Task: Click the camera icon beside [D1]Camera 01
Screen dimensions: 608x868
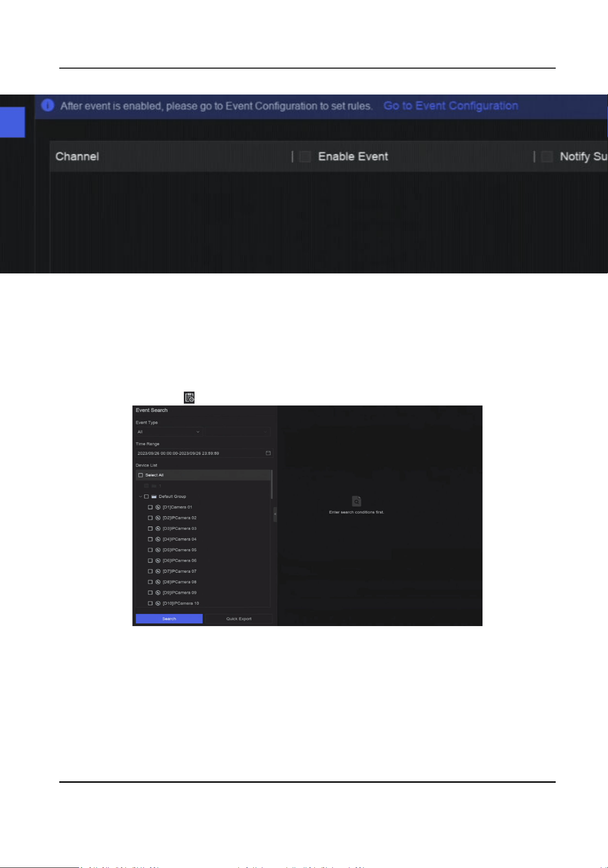Action: tap(158, 507)
